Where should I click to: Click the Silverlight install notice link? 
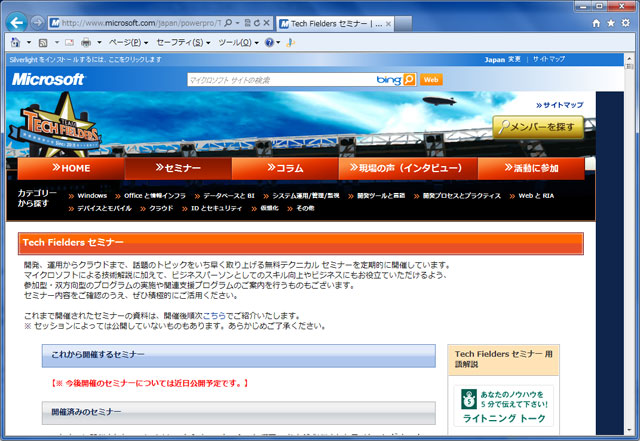click(86, 60)
